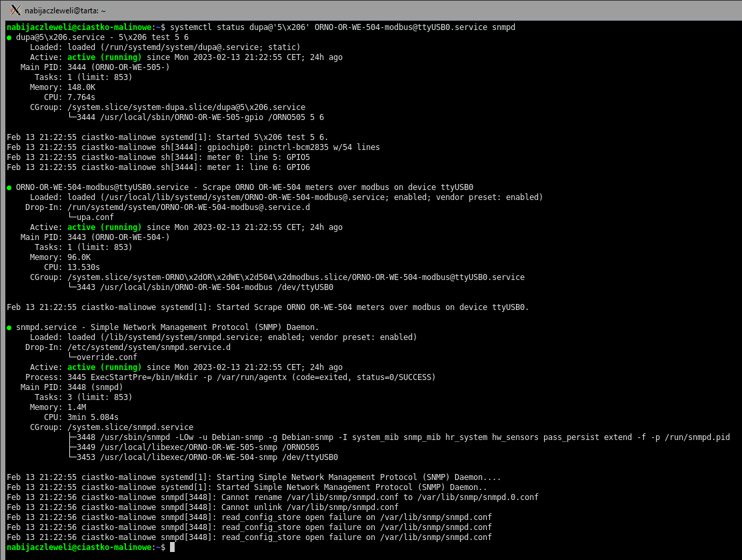Click the ExecStartPre=/bin/mkdir process line
This screenshot has height=560, width=742.
tap(251, 377)
